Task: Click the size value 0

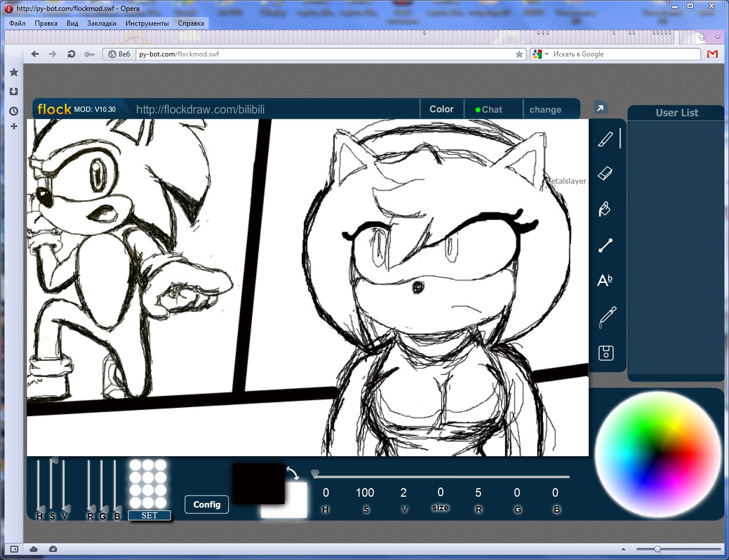Action: tap(440, 492)
